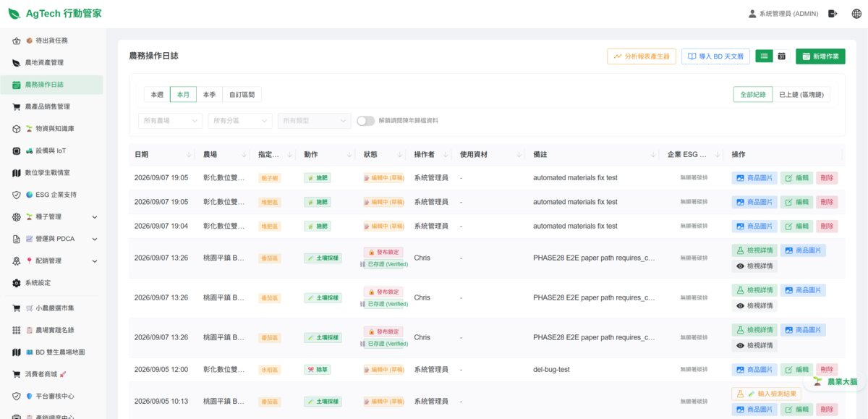868x419 pixels.
Task: Click 刪除 on the 椰子樹 row
Action: point(827,178)
